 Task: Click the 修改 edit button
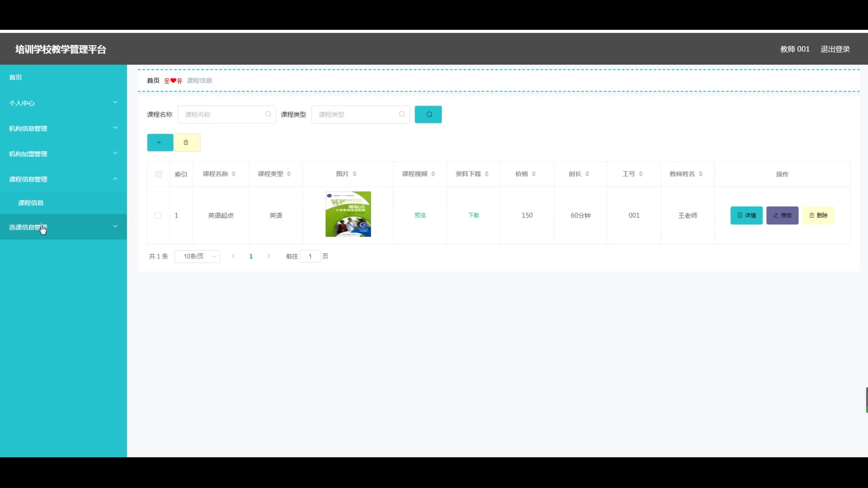click(x=783, y=216)
